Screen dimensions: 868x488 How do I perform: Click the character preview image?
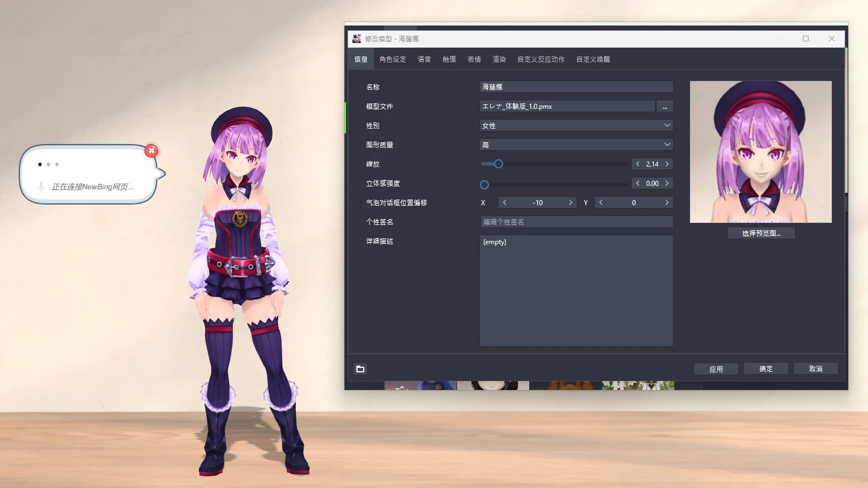(x=761, y=152)
